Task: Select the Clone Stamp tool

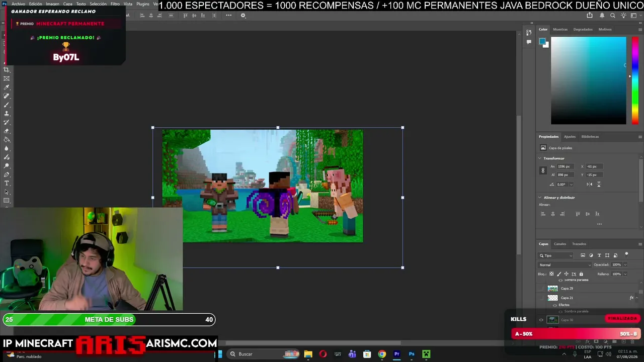Action: tap(7, 114)
